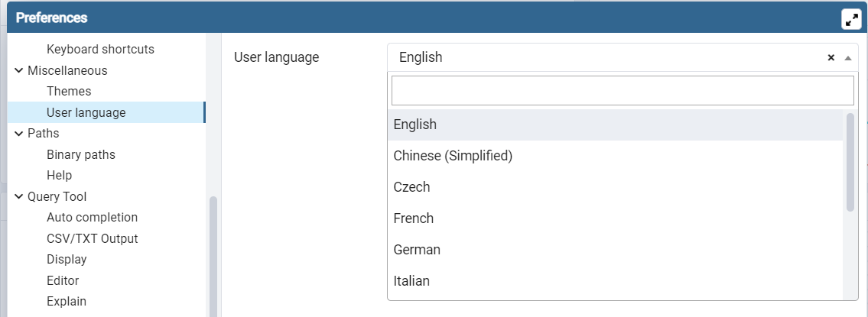Choose Czech from the language list
868x317 pixels.
[615, 187]
